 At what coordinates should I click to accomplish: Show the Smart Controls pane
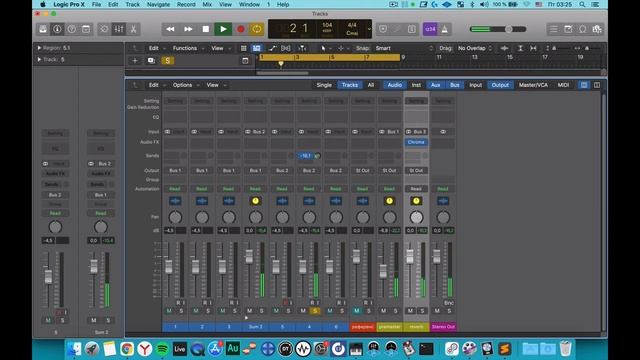pos(104,29)
